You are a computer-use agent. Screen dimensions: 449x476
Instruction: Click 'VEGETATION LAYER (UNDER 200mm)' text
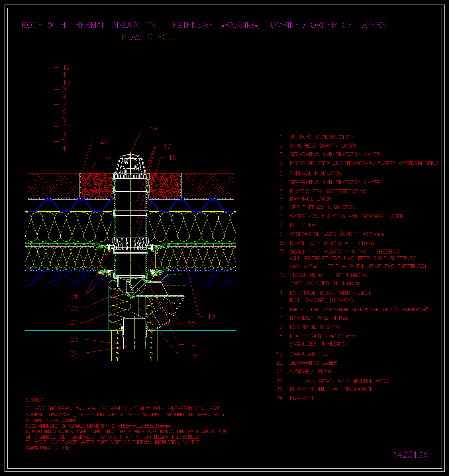coord(336,234)
